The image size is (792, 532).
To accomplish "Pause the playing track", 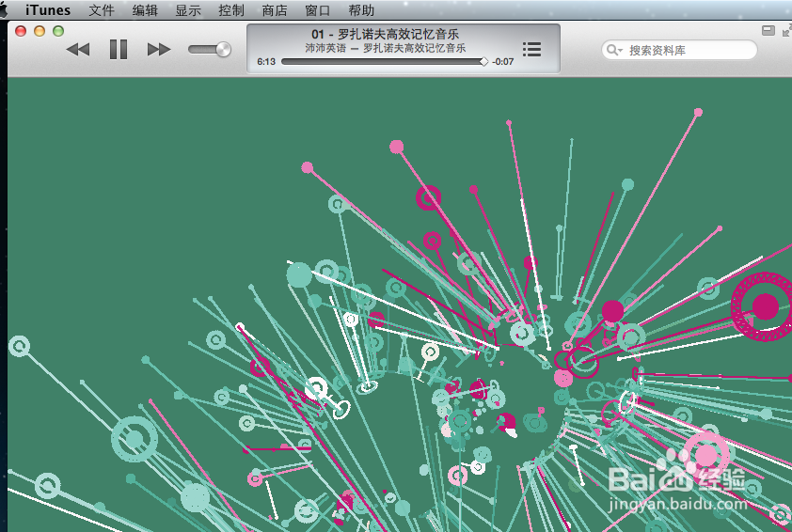I will pos(119,50).
